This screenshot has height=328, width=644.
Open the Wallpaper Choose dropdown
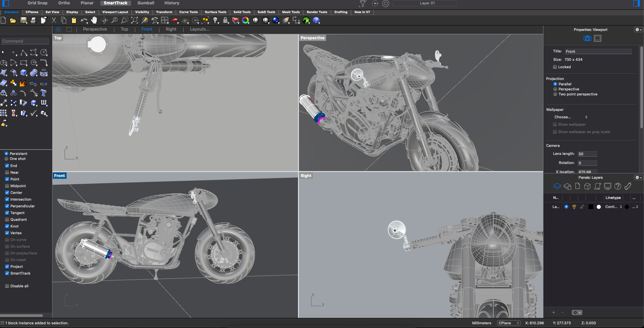(x=571, y=117)
